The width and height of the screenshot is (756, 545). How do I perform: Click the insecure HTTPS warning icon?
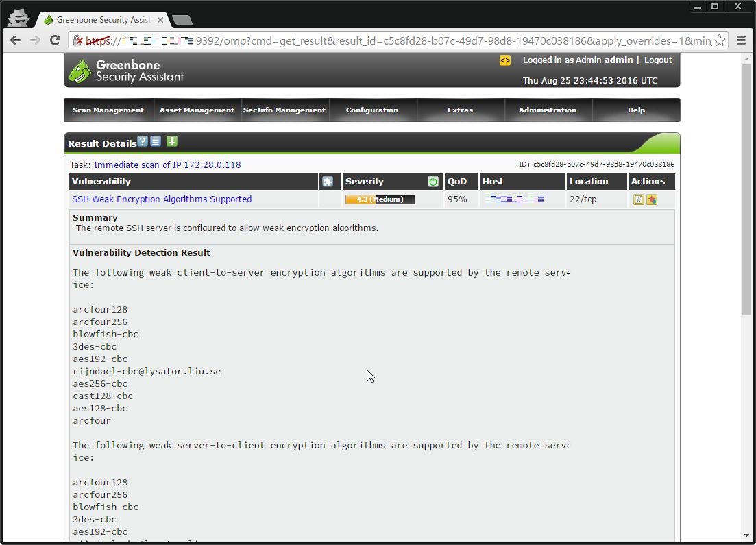pos(77,40)
